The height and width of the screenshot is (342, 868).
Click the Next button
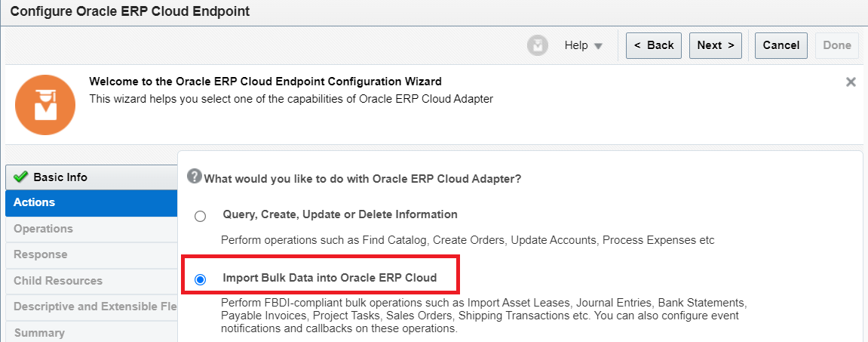715,45
